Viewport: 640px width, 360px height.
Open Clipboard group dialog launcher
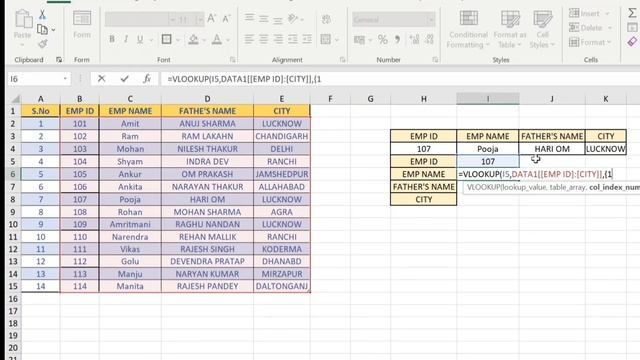tap(59, 60)
